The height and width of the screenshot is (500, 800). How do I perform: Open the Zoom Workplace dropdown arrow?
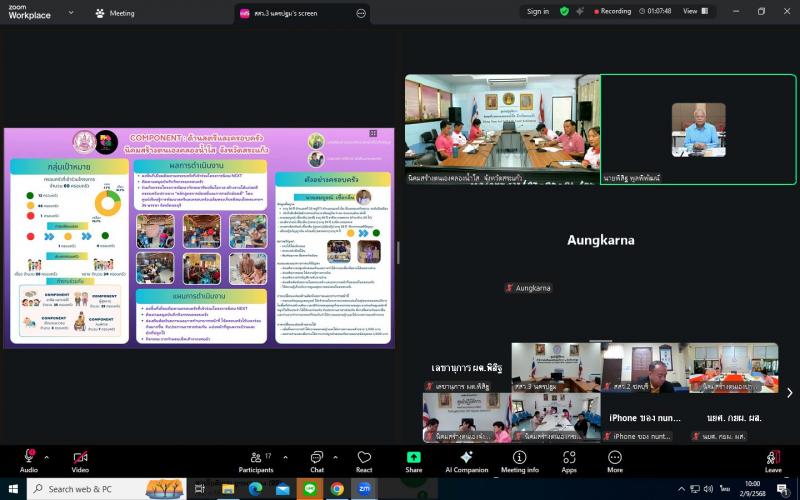point(71,12)
